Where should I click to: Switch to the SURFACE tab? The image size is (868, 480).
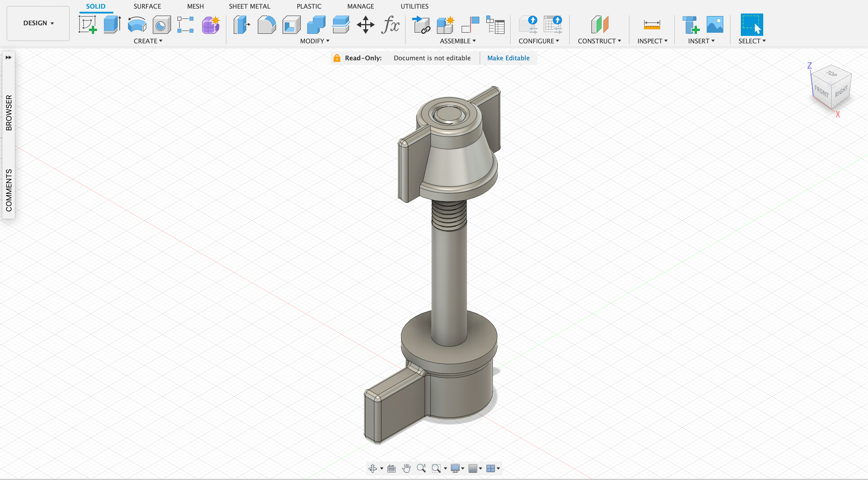[147, 6]
